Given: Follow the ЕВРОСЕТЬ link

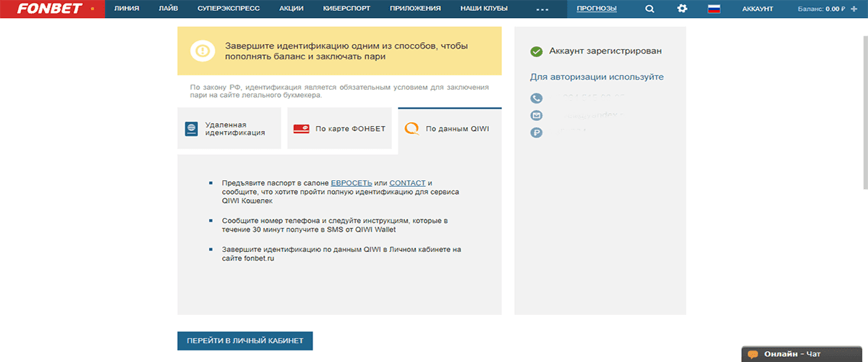Looking at the screenshot, I should pos(352,183).
